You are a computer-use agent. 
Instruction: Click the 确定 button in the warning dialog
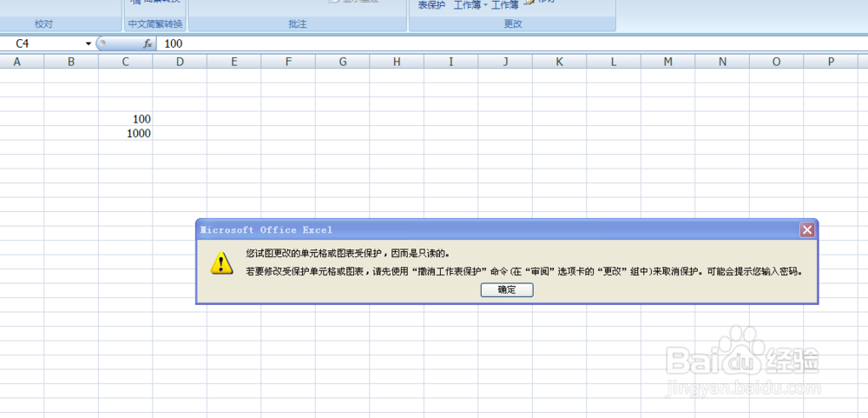(507, 290)
